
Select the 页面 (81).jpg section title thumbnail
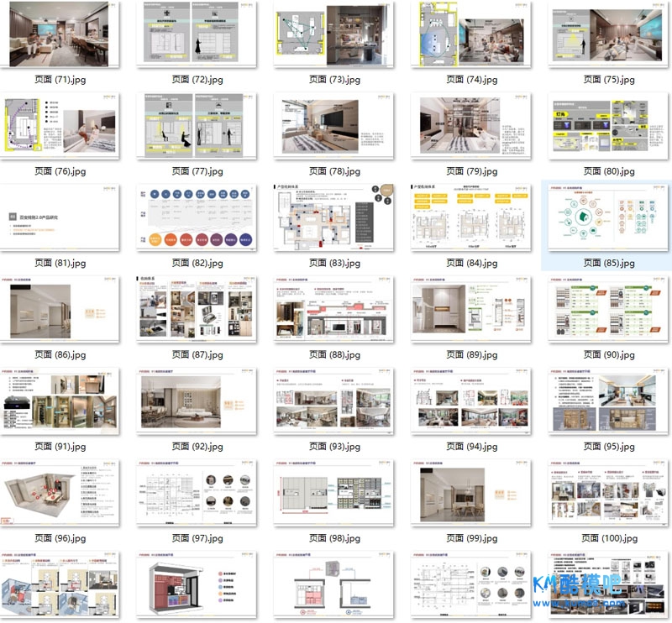[59, 217]
